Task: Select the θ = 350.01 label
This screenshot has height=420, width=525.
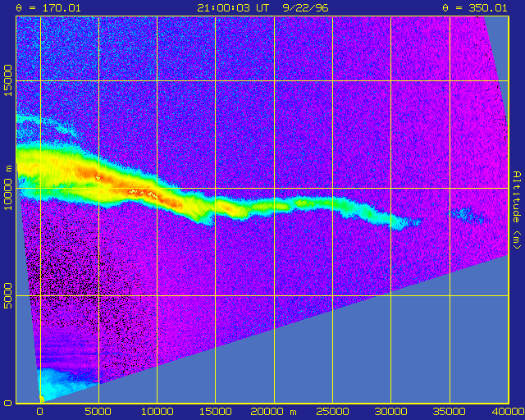Action: (475, 7)
